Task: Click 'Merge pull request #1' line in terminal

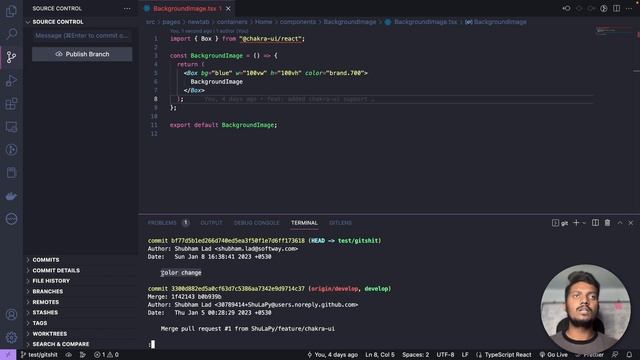Action: 247,329
